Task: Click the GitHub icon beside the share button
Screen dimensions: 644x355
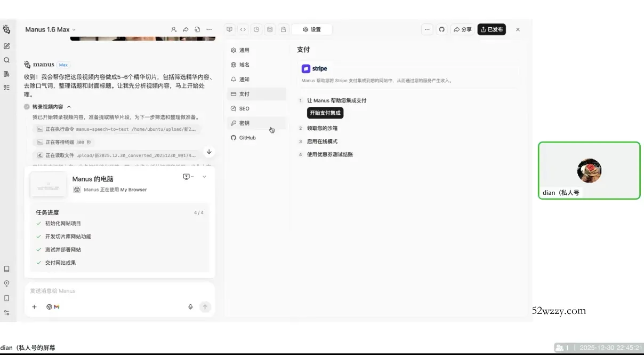Action: [441, 29]
